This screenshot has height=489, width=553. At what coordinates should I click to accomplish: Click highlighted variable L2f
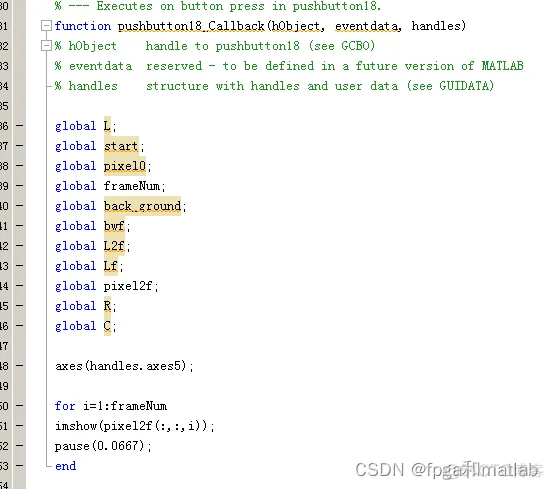point(114,246)
